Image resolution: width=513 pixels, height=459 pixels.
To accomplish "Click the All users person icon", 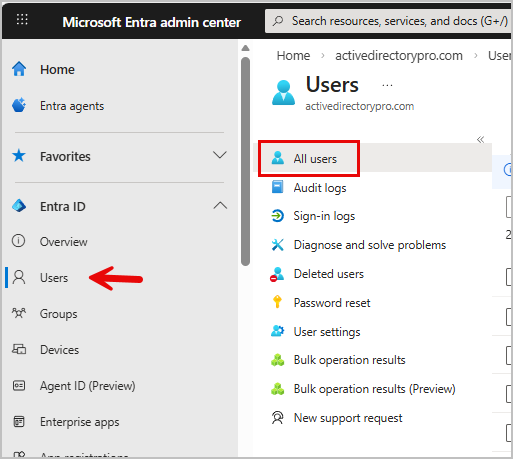I will click(x=278, y=158).
